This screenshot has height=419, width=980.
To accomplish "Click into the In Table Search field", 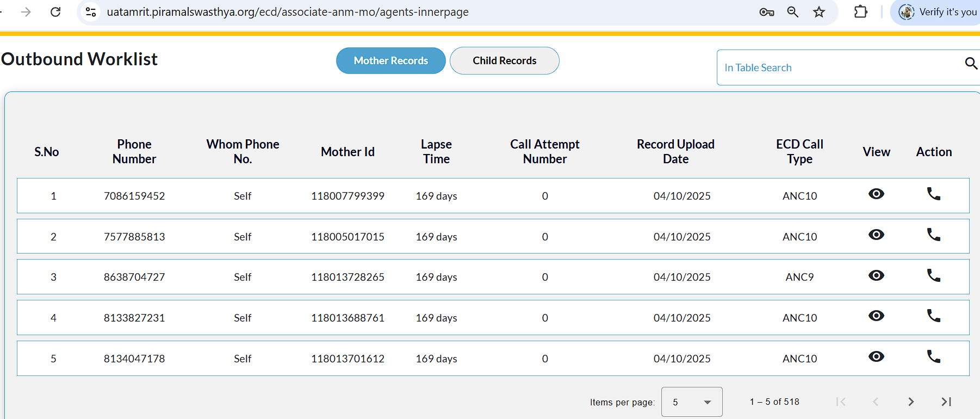I will [x=838, y=68].
